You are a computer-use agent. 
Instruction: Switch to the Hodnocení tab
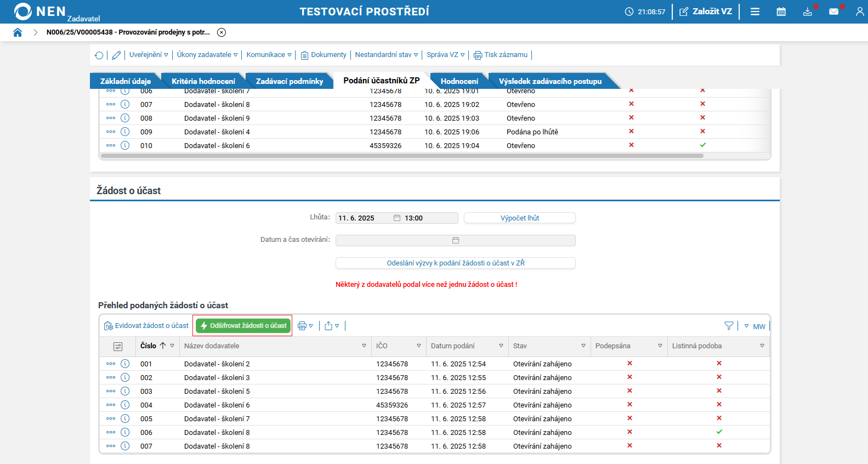tap(459, 81)
